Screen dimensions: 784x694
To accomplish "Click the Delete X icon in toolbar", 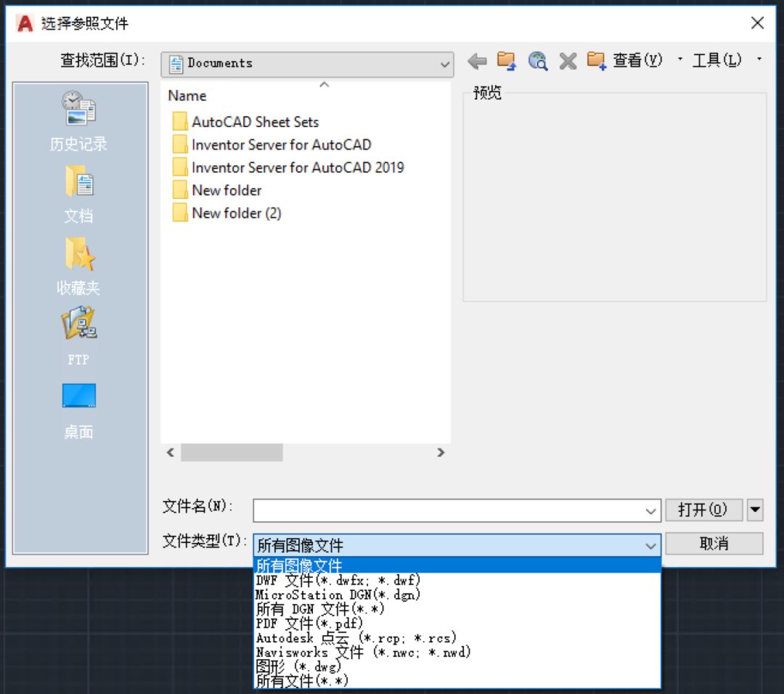I will click(568, 62).
